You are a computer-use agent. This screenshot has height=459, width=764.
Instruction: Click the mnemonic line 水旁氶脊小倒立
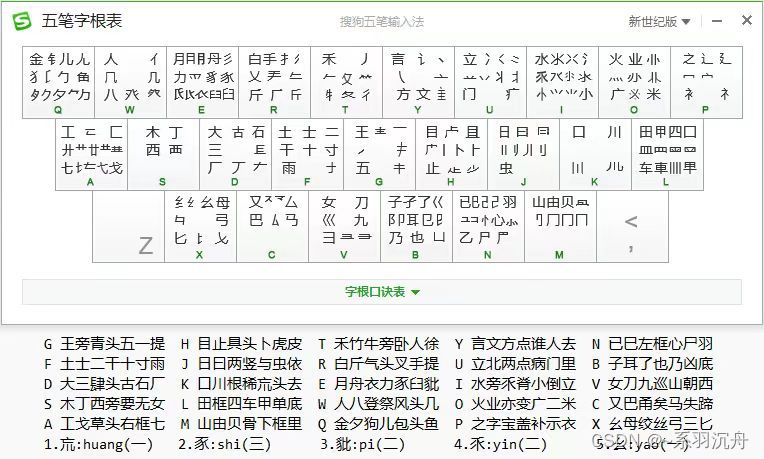(523, 384)
